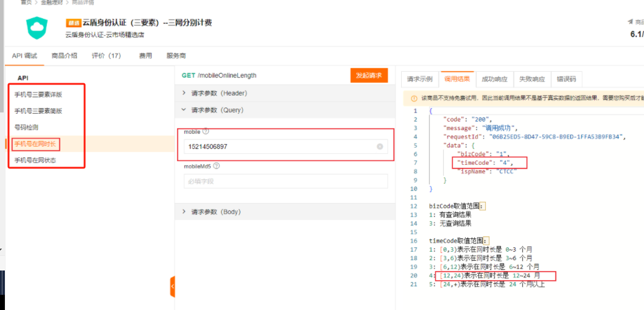Viewport: 644px width, 310px height.
Task: Click the warning icon in the notice banner
Action: [414, 98]
